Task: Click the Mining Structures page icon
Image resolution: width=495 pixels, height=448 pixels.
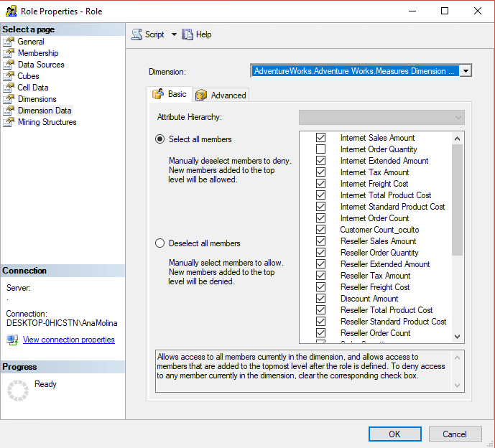Action: click(9, 122)
